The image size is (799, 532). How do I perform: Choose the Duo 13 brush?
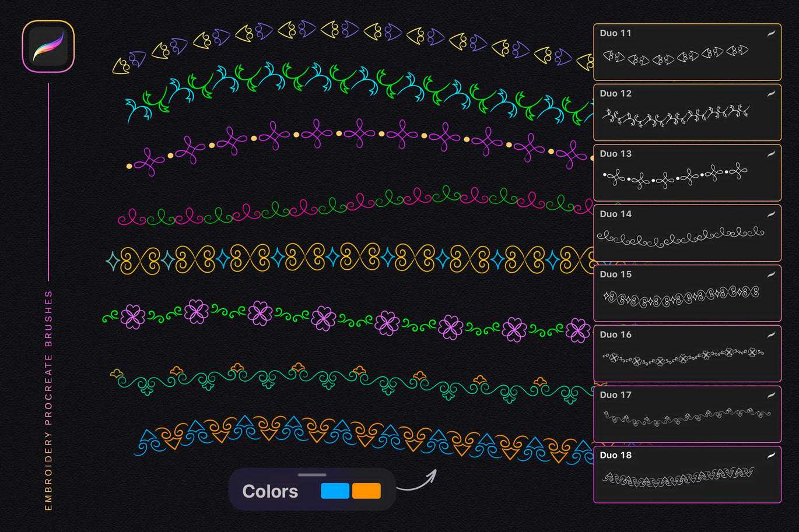(x=677, y=175)
